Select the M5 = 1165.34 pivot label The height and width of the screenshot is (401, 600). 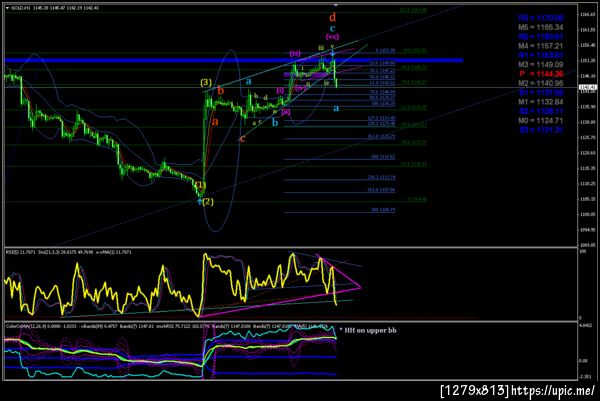(541, 27)
